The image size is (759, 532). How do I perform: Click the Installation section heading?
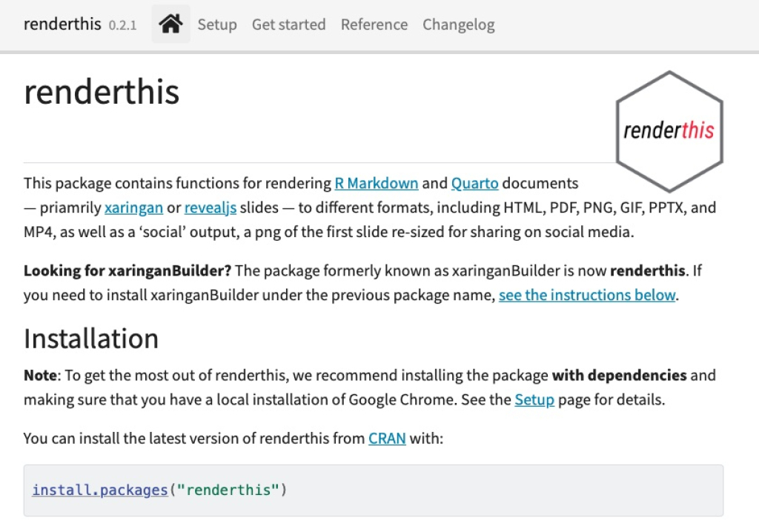[91, 339]
